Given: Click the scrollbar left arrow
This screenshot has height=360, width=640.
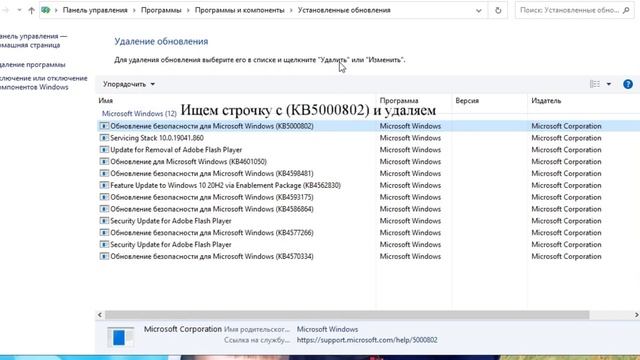Looking at the screenshot, I should (x=100, y=315).
